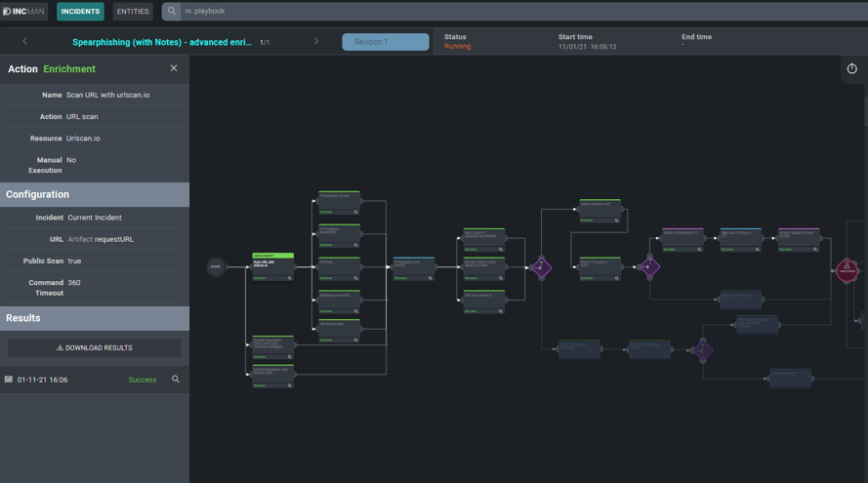This screenshot has height=483, width=868.
Task: Close the Action Enrichment panel
Action: coord(174,68)
